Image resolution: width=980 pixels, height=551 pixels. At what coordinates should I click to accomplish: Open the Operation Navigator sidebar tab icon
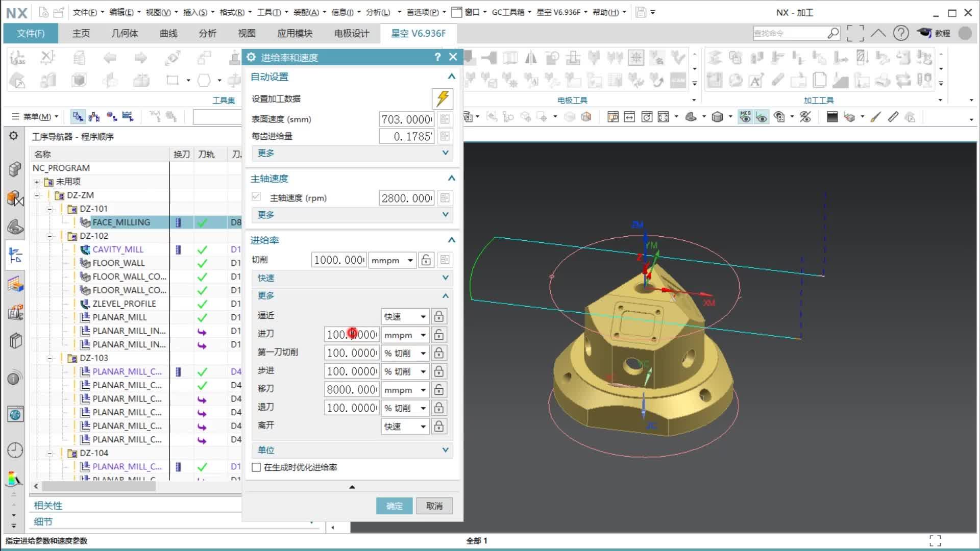(15, 255)
